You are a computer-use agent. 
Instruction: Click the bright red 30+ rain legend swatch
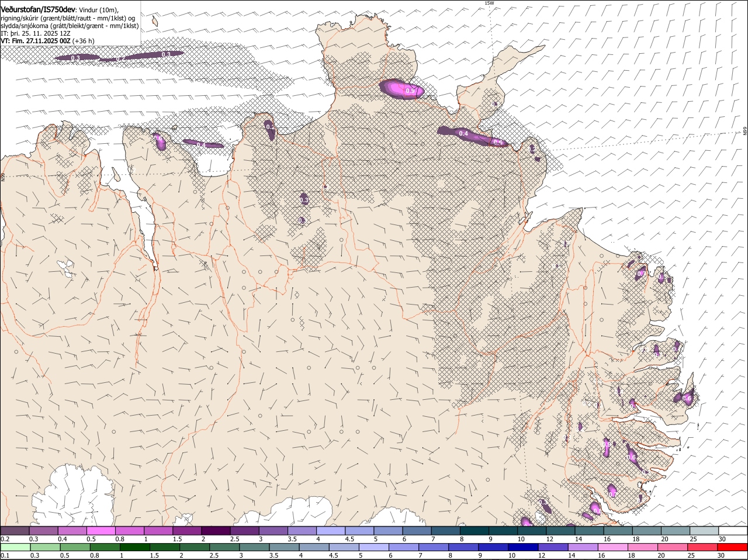tap(732, 548)
